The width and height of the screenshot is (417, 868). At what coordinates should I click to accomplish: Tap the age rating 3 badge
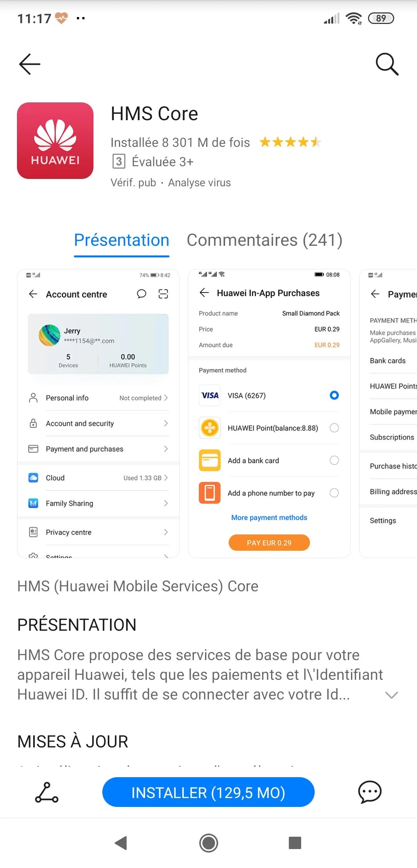tap(119, 162)
